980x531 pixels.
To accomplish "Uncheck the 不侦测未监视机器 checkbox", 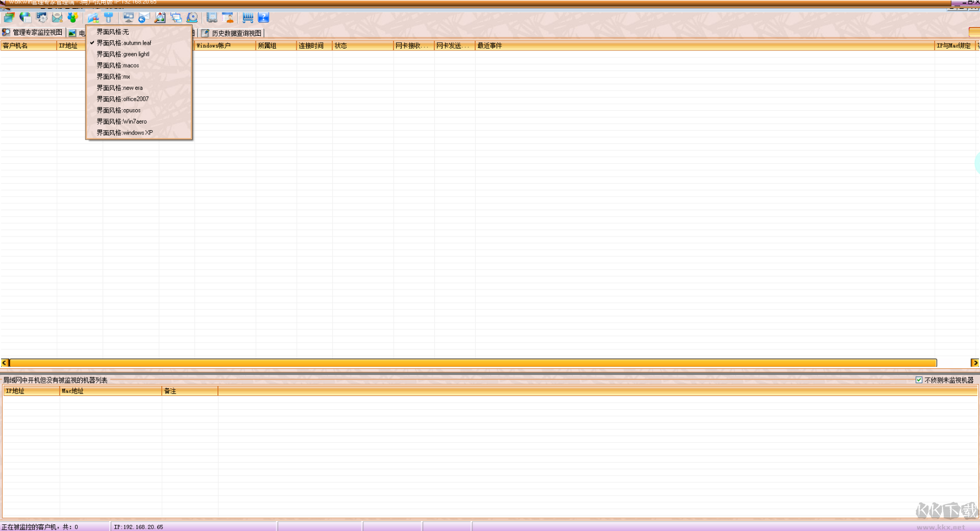I will point(919,380).
